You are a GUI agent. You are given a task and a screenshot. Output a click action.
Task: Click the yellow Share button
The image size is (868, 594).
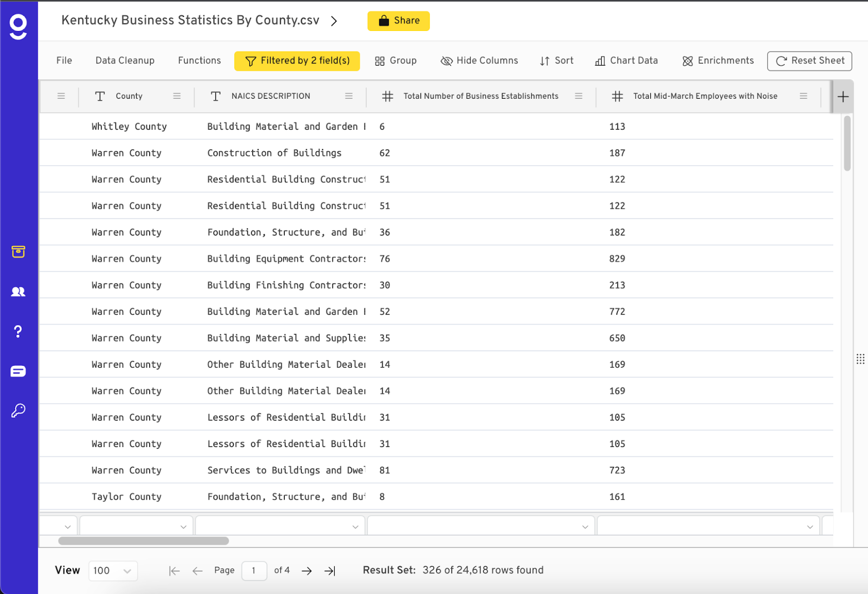coord(399,21)
